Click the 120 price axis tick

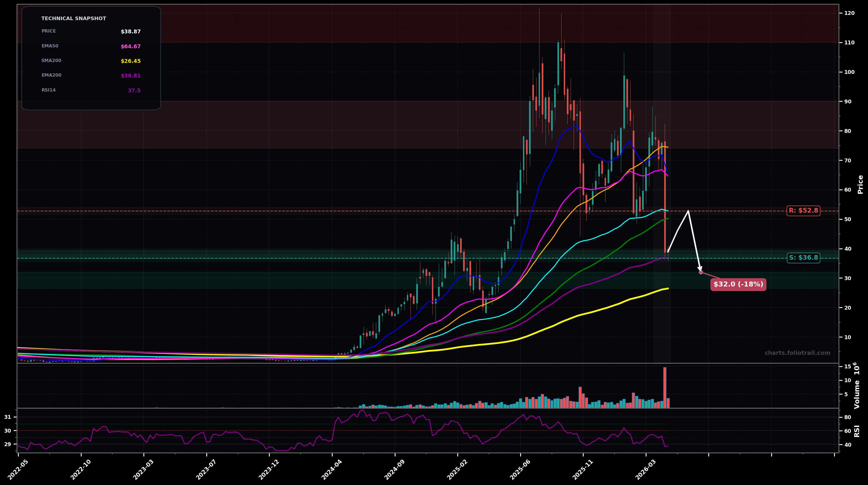(x=850, y=13)
